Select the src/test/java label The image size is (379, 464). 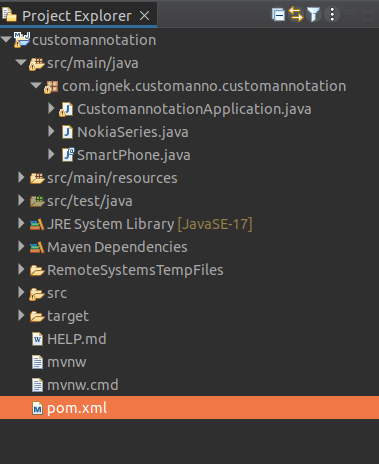point(90,201)
